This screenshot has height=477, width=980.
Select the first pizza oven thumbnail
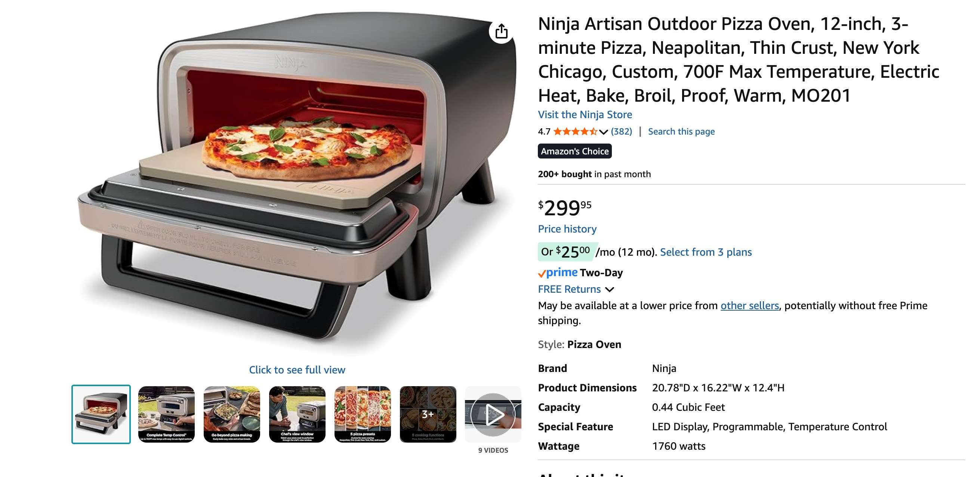pyautogui.click(x=101, y=414)
